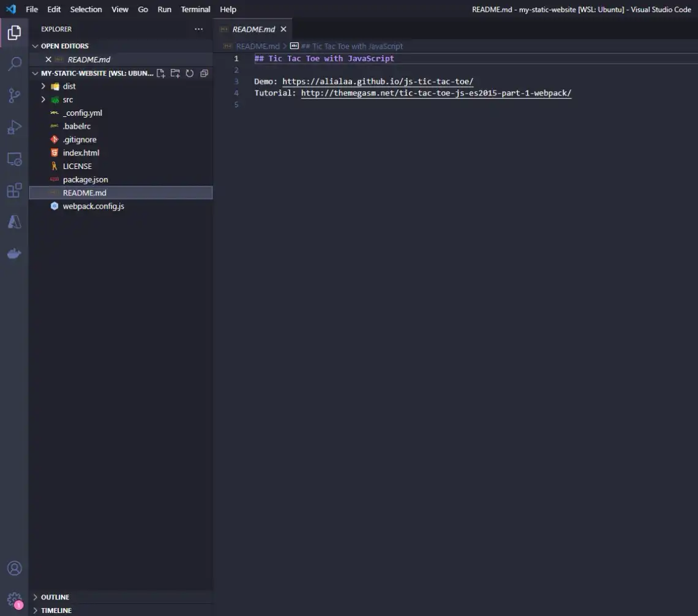698x616 pixels.
Task: Open the Docker view
Action: tap(14, 254)
